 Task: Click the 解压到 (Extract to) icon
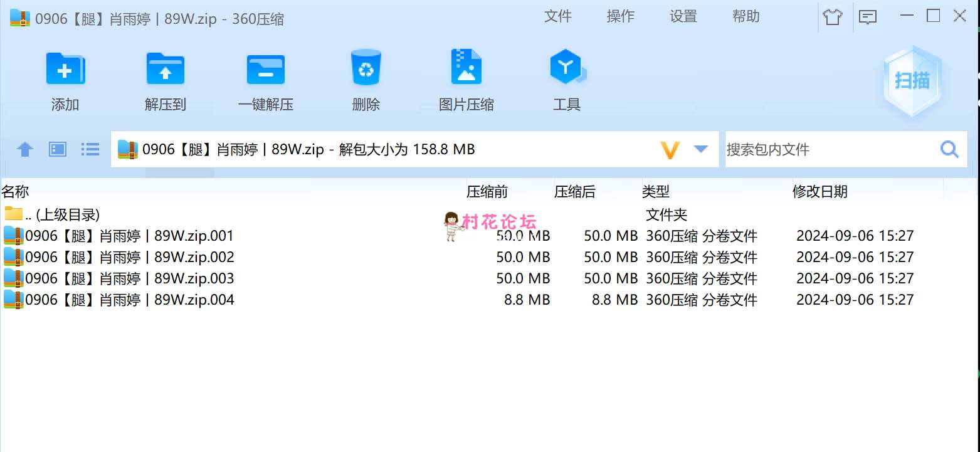(166, 69)
